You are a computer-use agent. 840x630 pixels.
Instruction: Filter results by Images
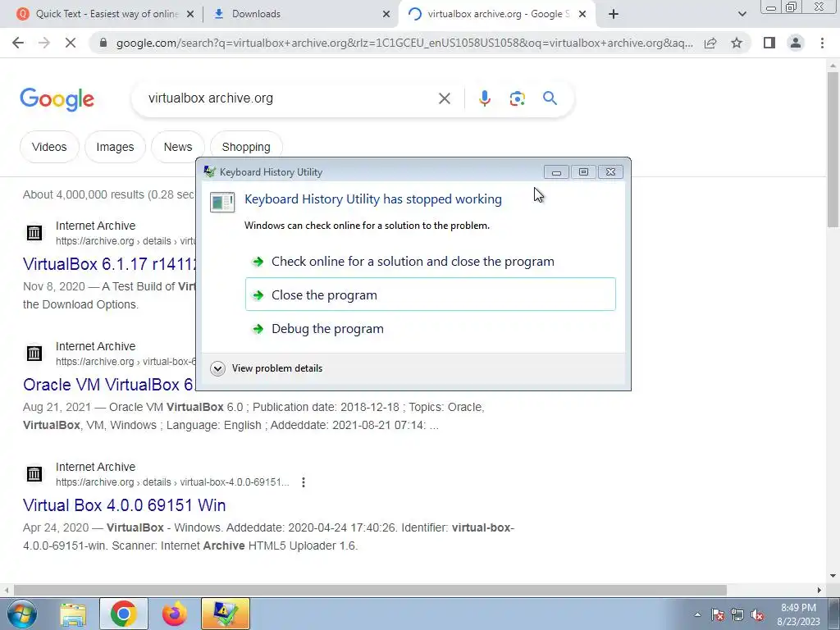(x=115, y=147)
